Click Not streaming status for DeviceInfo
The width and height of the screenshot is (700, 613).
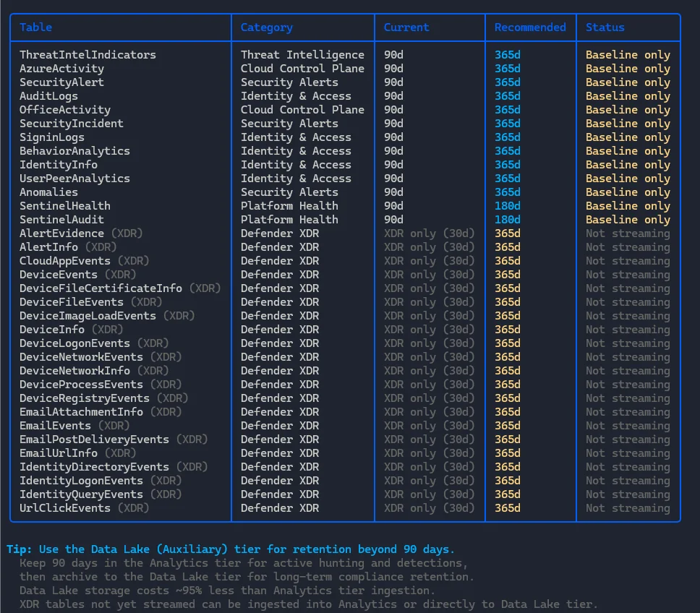tap(628, 330)
